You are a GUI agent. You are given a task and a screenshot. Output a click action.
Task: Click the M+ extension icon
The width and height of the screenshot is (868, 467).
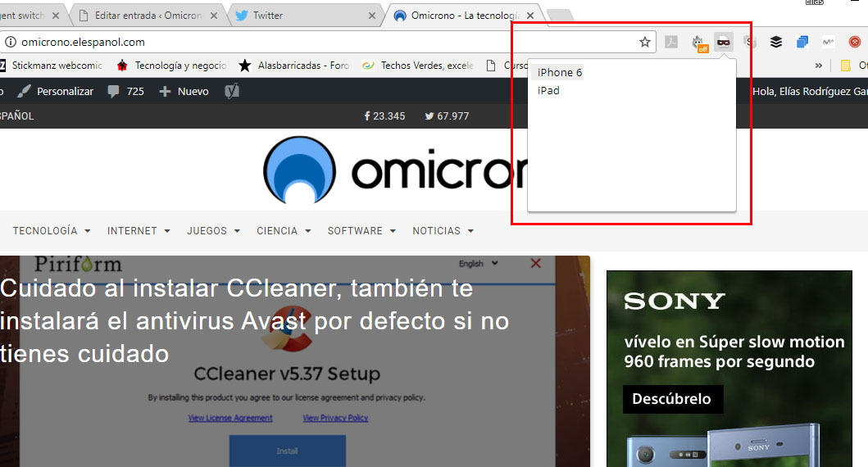tap(828, 42)
